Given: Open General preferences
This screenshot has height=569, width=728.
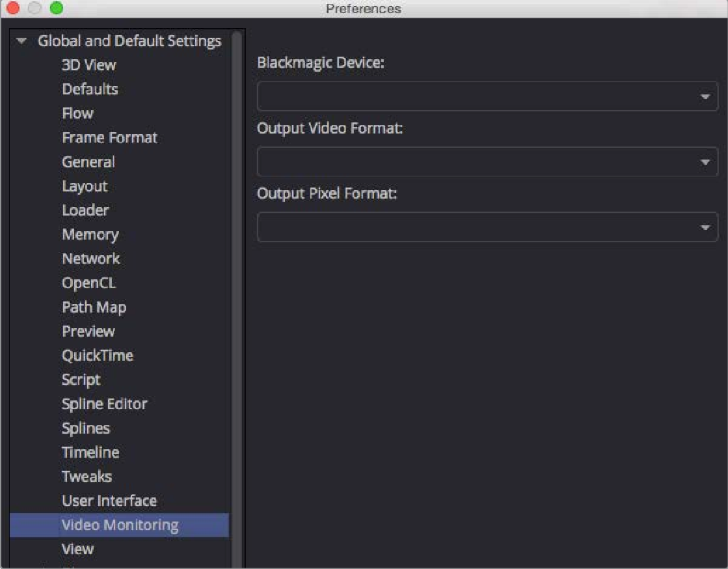Looking at the screenshot, I should click(x=88, y=161).
